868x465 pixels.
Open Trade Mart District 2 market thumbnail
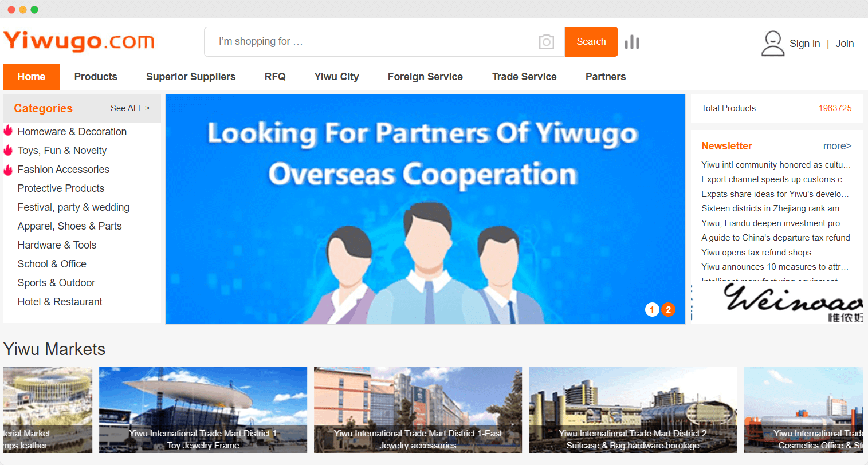pos(633,410)
